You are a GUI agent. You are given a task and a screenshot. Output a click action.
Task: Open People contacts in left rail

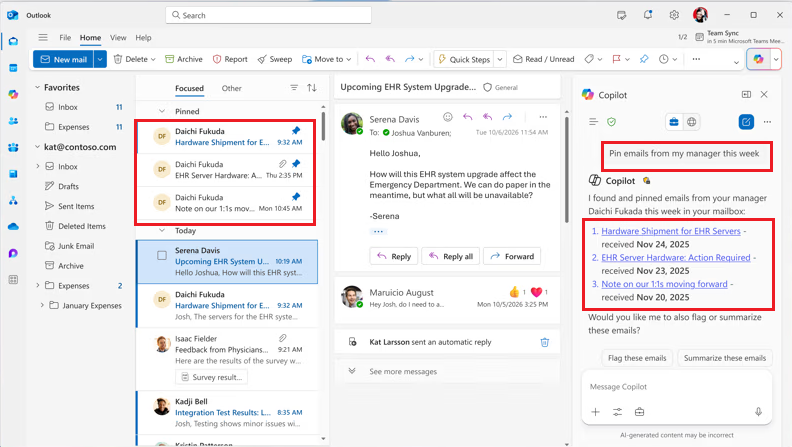pos(13,121)
